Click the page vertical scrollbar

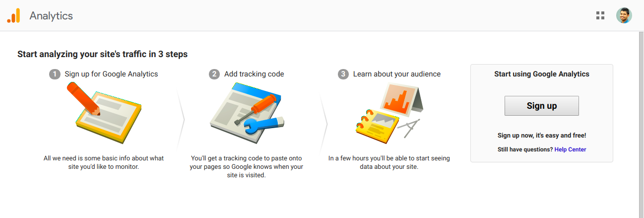tap(640, 124)
